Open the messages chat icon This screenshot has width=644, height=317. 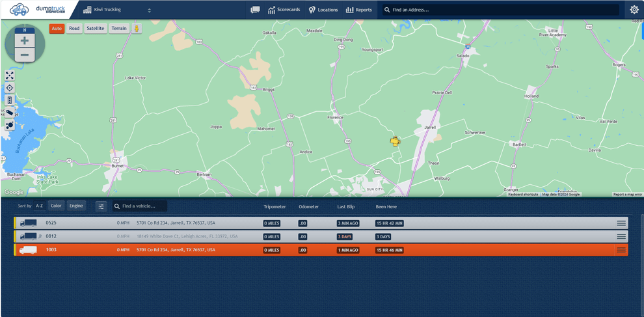[255, 10]
